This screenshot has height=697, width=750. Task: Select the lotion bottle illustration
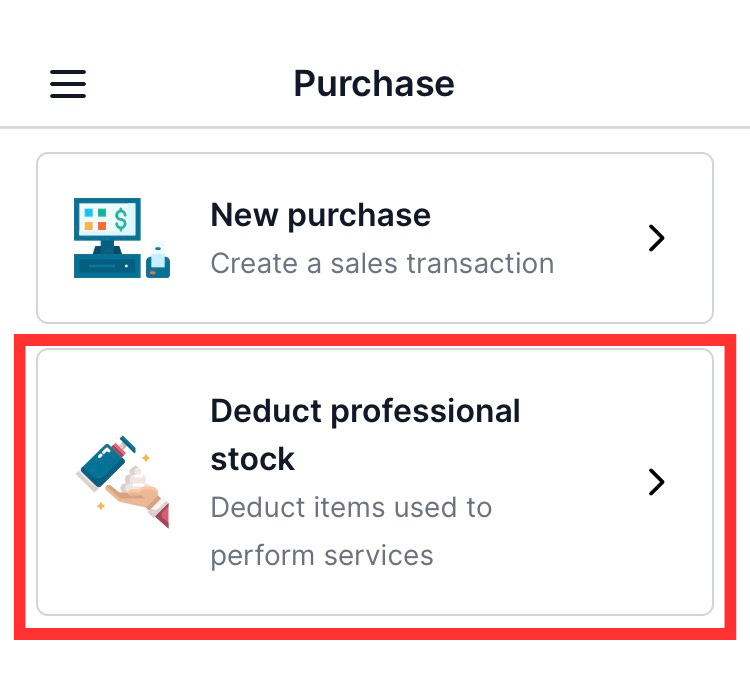(107, 463)
